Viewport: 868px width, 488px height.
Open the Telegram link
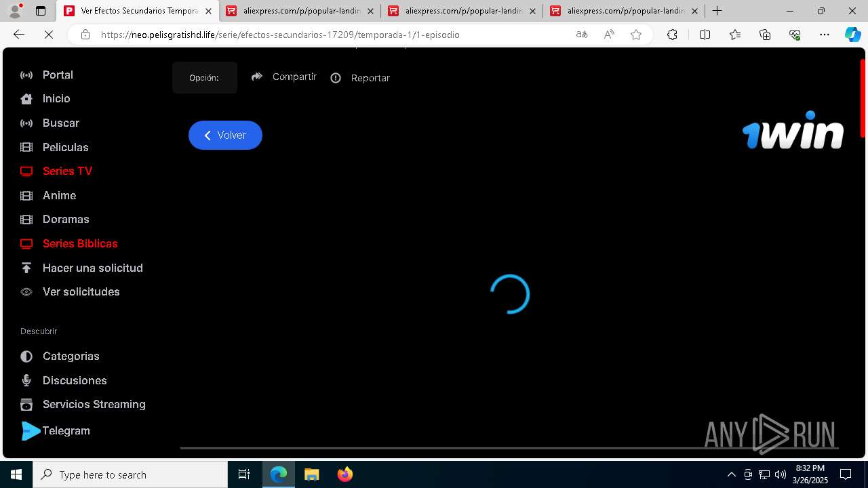click(56, 430)
